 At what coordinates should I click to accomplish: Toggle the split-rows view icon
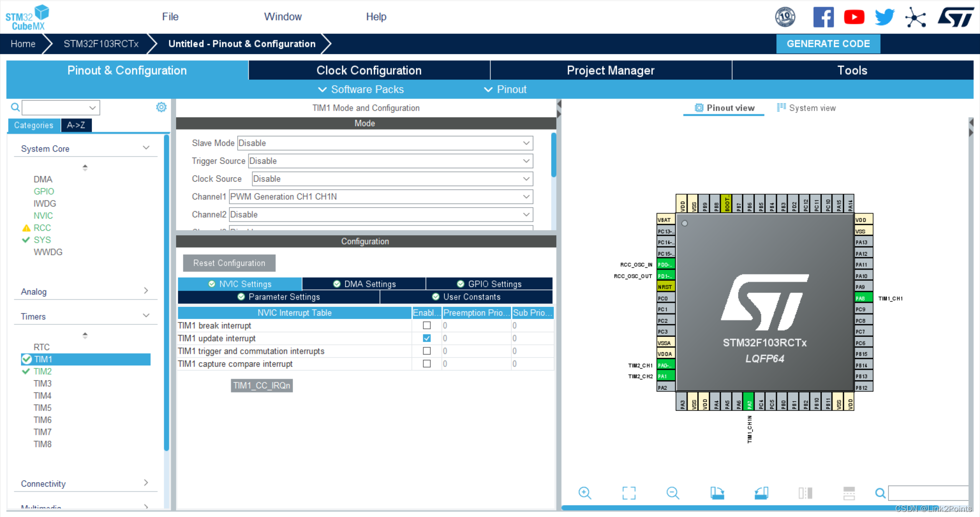point(849,493)
